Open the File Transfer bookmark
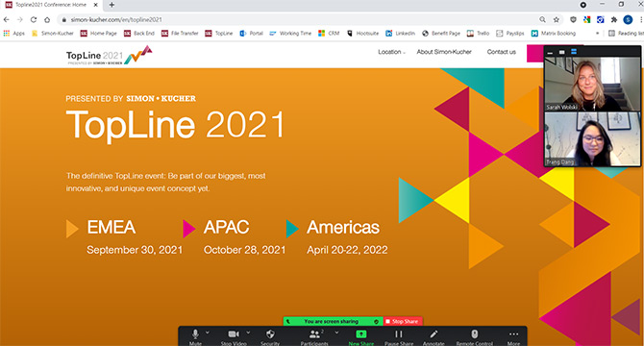The height and width of the screenshot is (346, 644). point(180,34)
